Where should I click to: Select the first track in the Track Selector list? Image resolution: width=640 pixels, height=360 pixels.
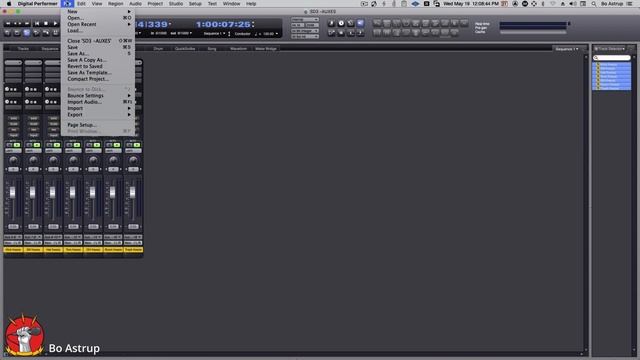click(x=611, y=64)
